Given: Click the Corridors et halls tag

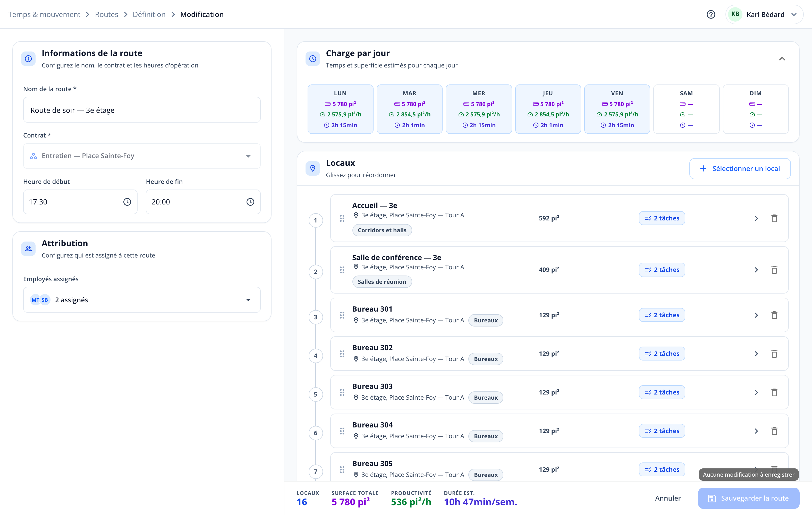Looking at the screenshot, I should pos(382,230).
